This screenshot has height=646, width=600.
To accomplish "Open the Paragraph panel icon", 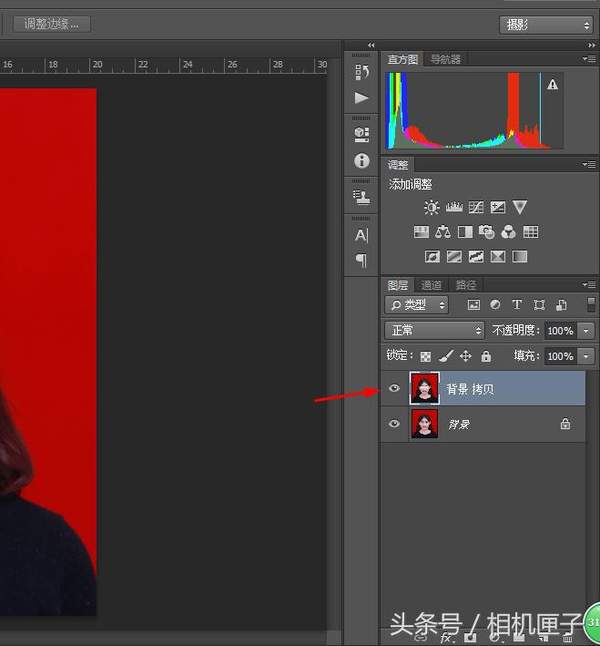I will [x=361, y=260].
